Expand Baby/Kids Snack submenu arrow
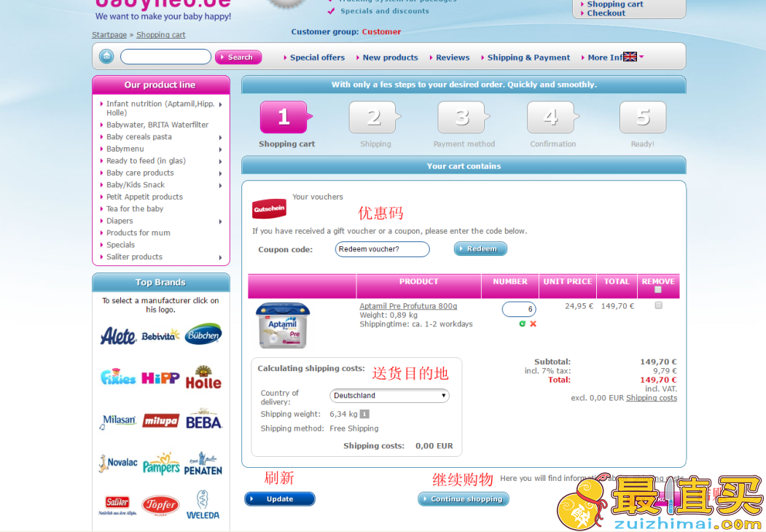 pyautogui.click(x=221, y=186)
